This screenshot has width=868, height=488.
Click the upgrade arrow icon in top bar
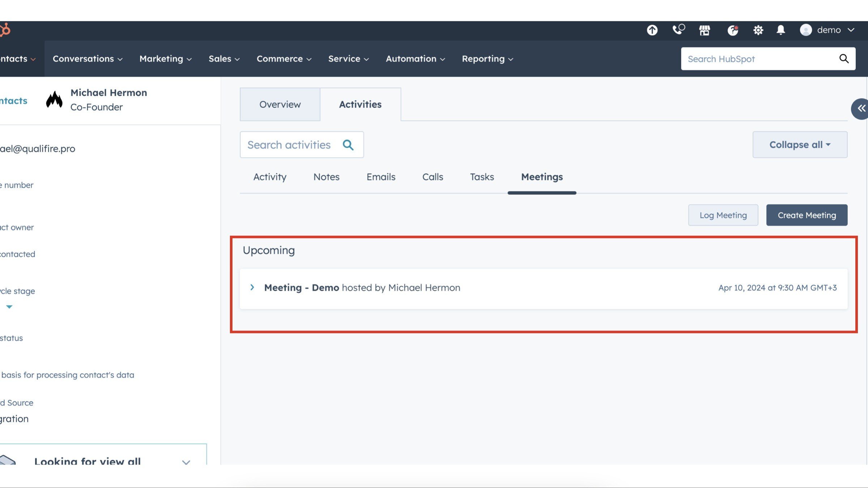[x=652, y=30]
